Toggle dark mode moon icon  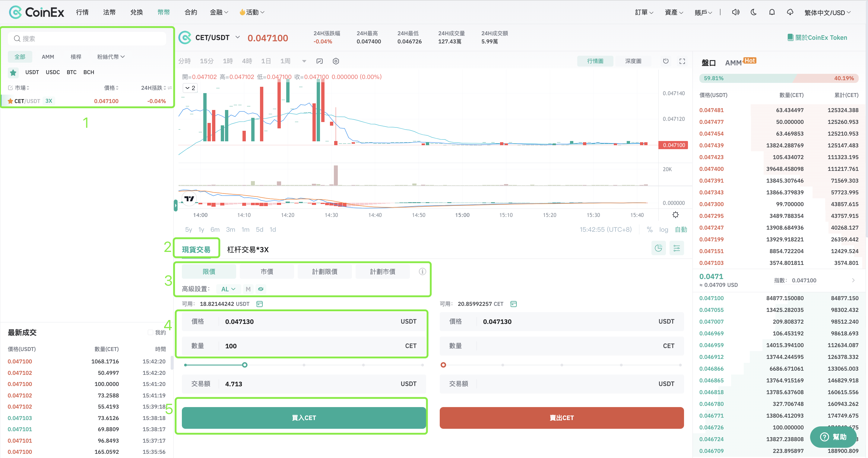pos(754,12)
